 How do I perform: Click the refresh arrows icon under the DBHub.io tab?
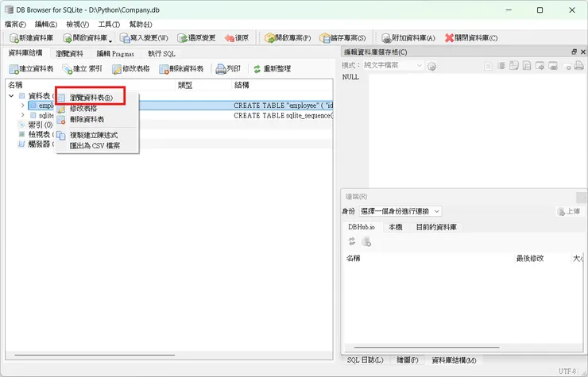[x=352, y=242]
